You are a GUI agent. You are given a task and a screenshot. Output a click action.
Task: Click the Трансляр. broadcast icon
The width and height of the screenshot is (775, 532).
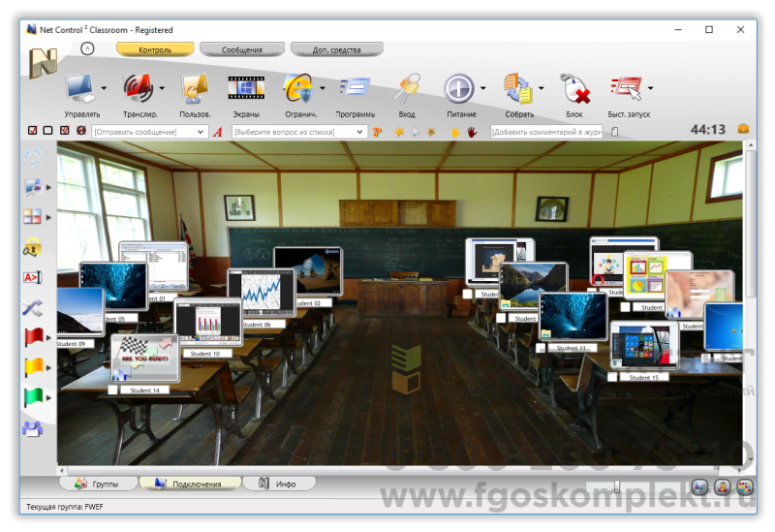coord(139,90)
